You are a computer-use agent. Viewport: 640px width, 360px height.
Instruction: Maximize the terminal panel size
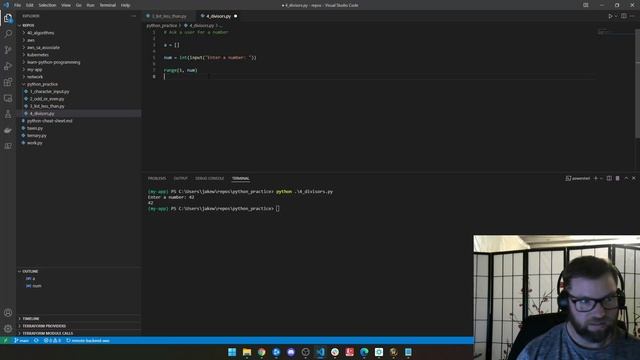pyautogui.click(x=626, y=178)
